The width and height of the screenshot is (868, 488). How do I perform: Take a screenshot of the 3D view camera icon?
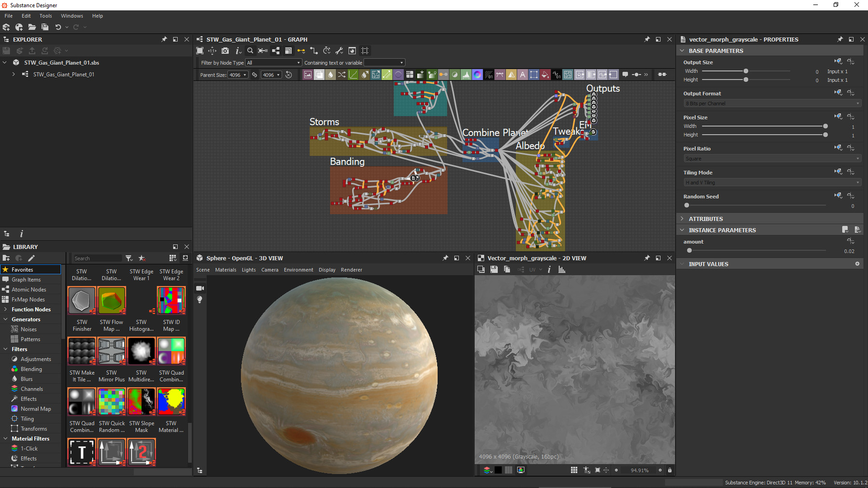200,288
